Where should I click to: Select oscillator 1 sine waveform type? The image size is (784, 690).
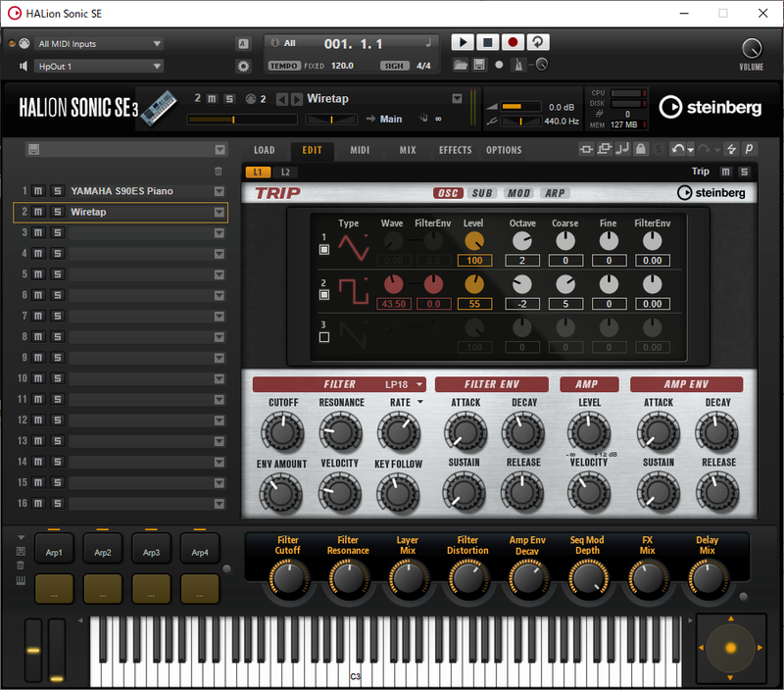354,247
